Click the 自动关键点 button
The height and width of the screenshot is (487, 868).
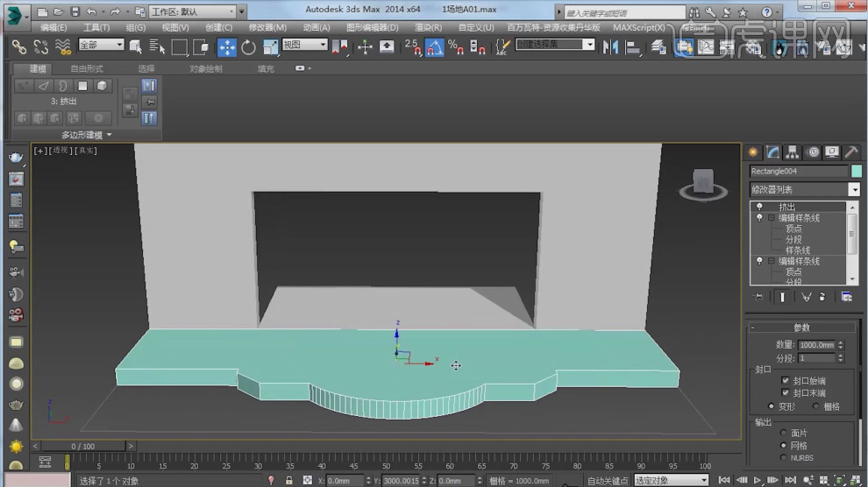click(x=608, y=480)
